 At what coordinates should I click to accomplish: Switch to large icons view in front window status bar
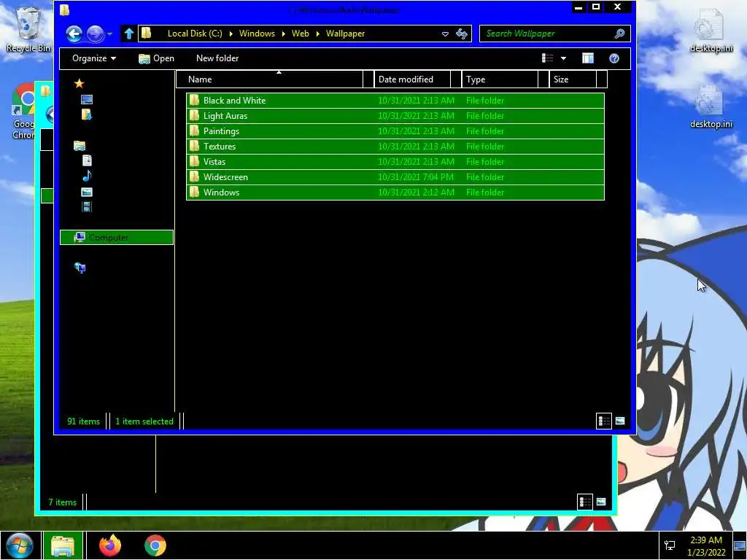click(620, 421)
